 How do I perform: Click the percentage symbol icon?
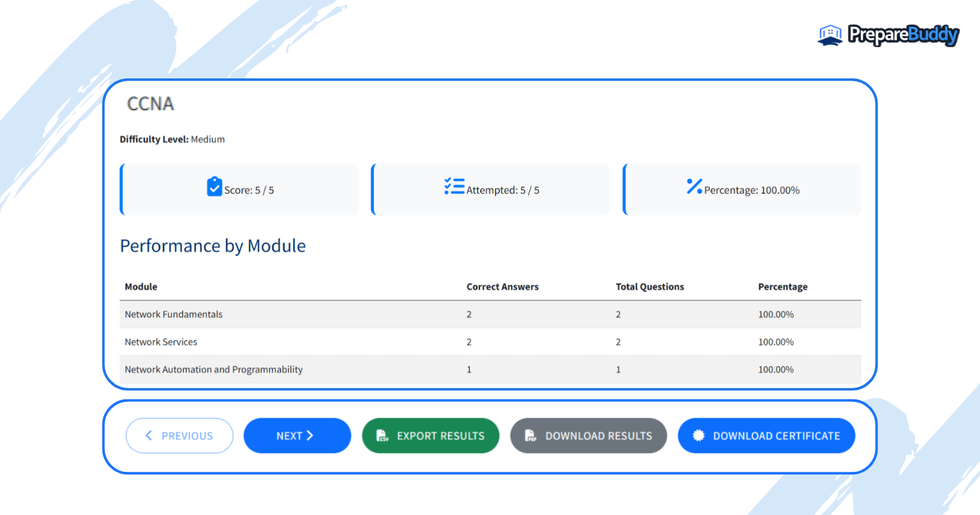[695, 188]
